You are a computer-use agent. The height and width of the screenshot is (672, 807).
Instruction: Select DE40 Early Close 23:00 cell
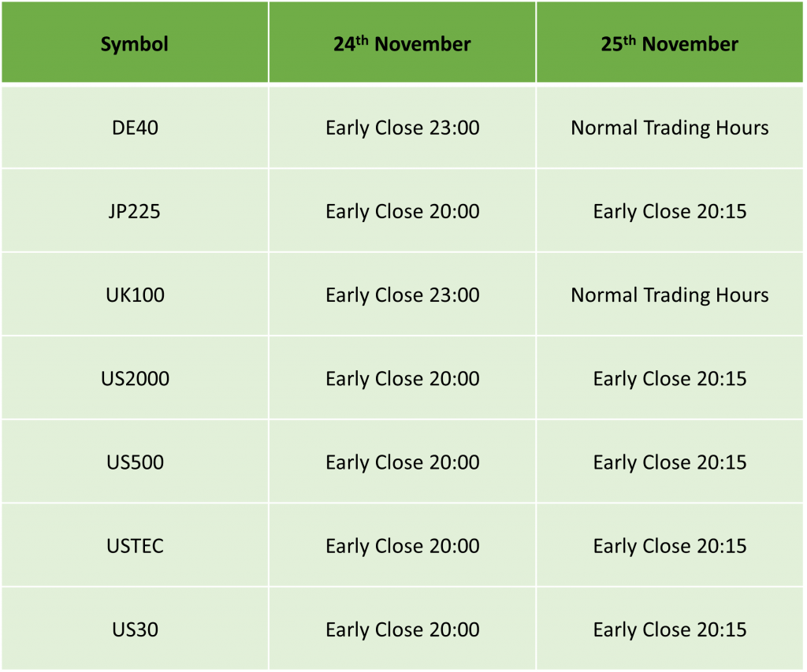(402, 127)
